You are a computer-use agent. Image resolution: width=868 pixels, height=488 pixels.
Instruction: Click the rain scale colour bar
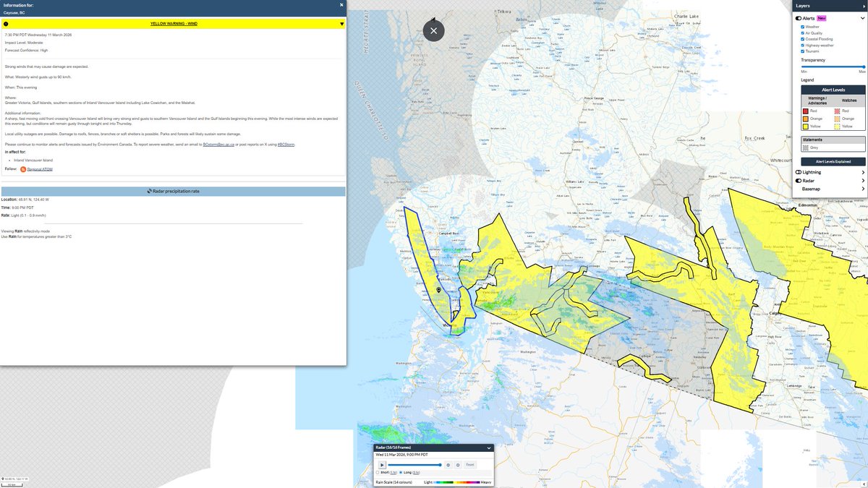[x=456, y=482]
